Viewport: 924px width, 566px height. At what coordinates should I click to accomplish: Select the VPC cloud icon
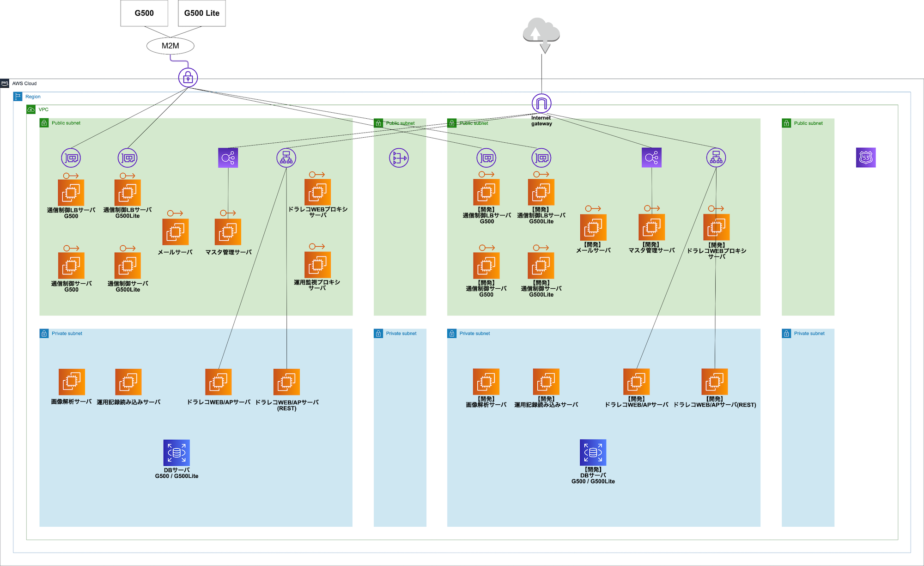(31, 110)
